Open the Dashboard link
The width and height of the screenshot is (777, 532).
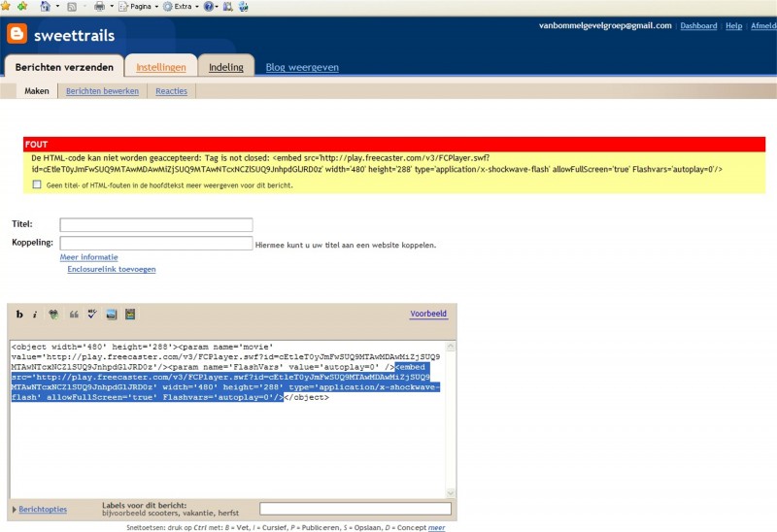coord(698,26)
